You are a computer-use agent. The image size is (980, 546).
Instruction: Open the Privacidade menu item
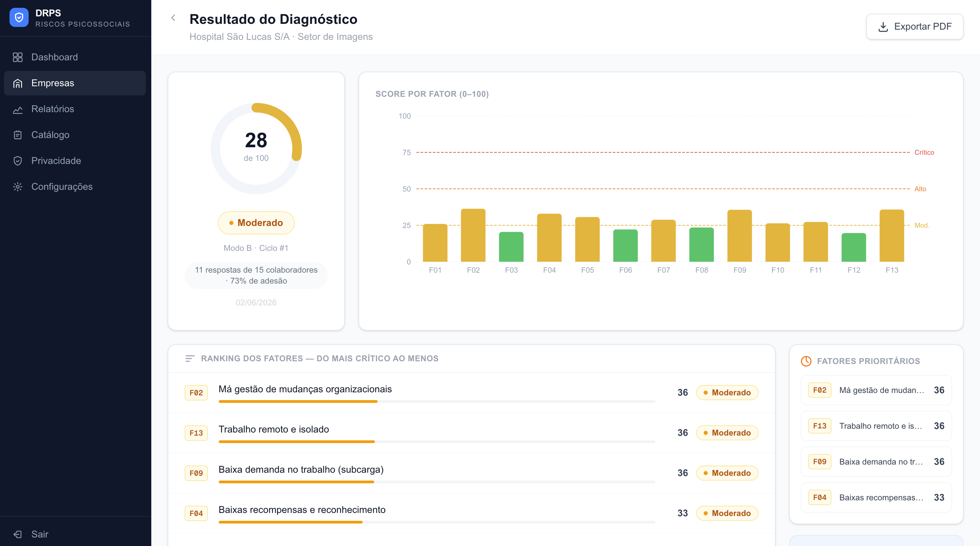point(75,161)
